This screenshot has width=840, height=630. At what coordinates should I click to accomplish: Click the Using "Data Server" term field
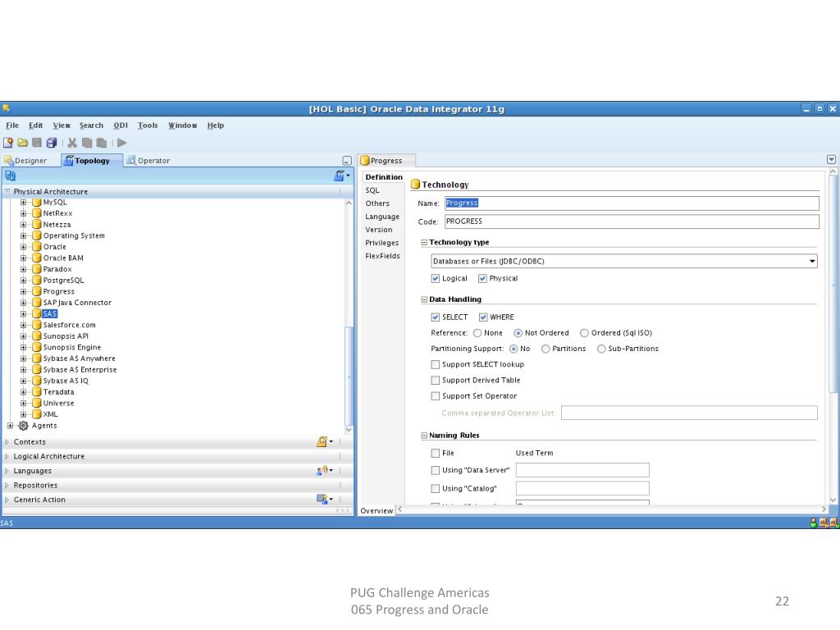(x=582, y=470)
